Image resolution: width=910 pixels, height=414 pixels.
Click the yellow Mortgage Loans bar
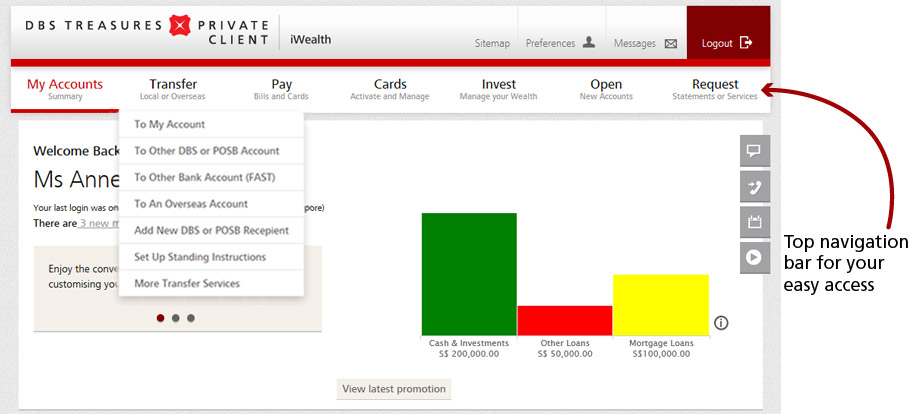pyautogui.click(x=661, y=305)
